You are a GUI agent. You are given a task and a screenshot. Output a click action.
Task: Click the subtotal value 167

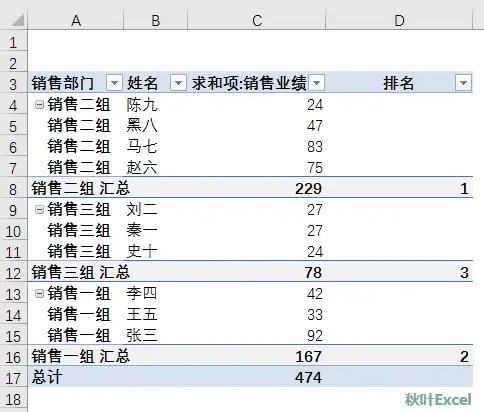pyautogui.click(x=308, y=357)
